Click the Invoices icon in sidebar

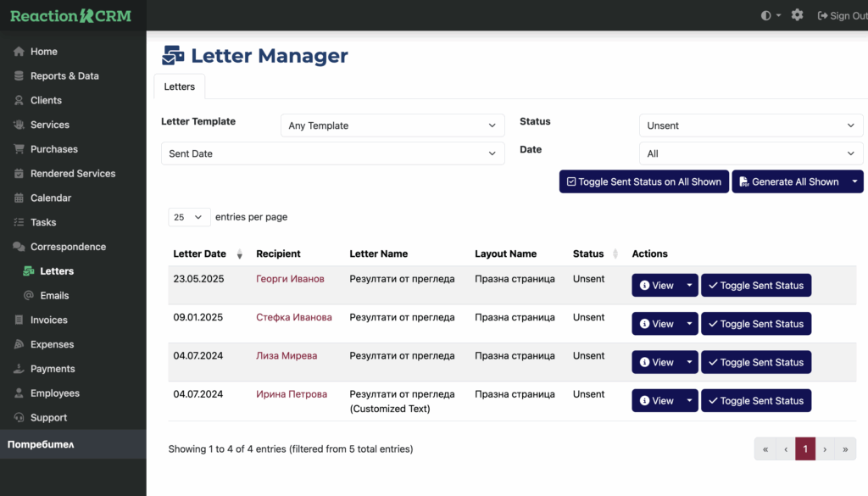click(x=19, y=320)
